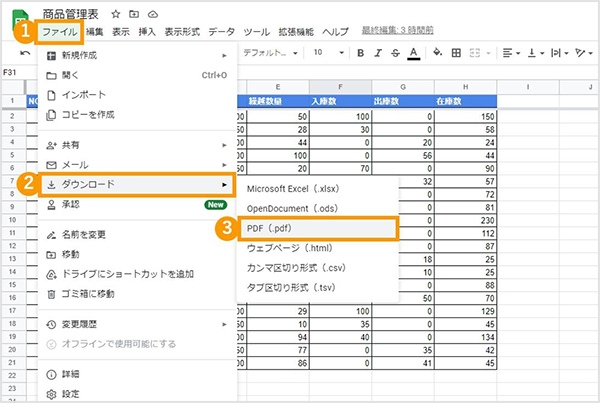Open the 拡張機能 menu
The width and height of the screenshot is (600, 403).
(296, 32)
